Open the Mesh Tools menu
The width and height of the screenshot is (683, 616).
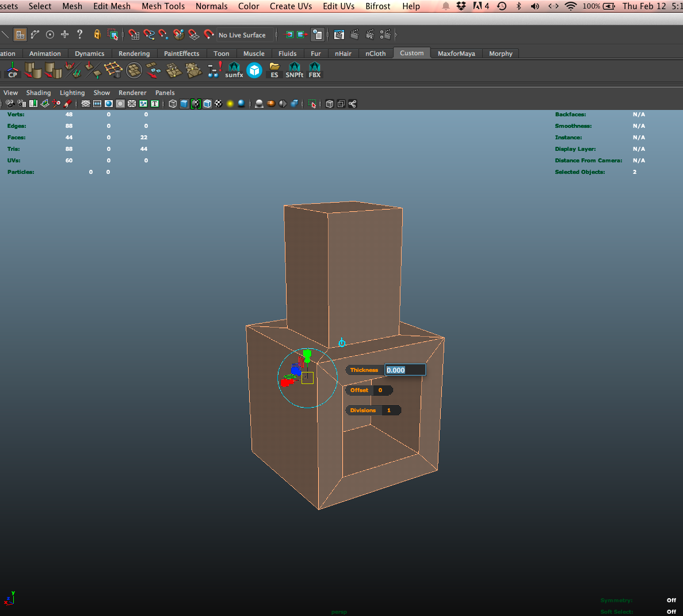click(163, 6)
